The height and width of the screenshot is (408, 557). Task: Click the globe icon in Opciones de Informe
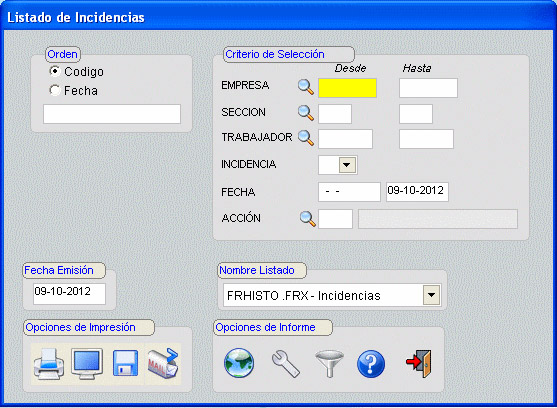239,363
